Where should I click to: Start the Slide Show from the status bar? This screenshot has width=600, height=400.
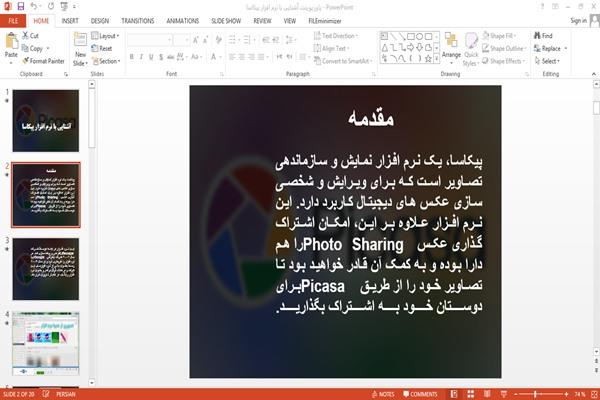(504, 394)
